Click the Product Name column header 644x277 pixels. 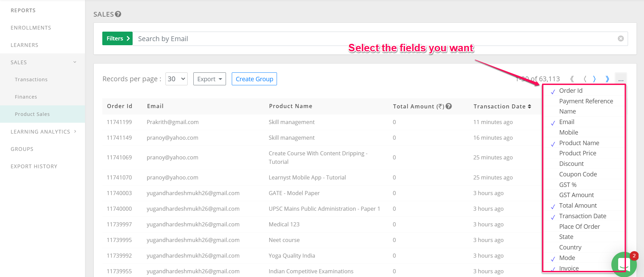pyautogui.click(x=291, y=106)
